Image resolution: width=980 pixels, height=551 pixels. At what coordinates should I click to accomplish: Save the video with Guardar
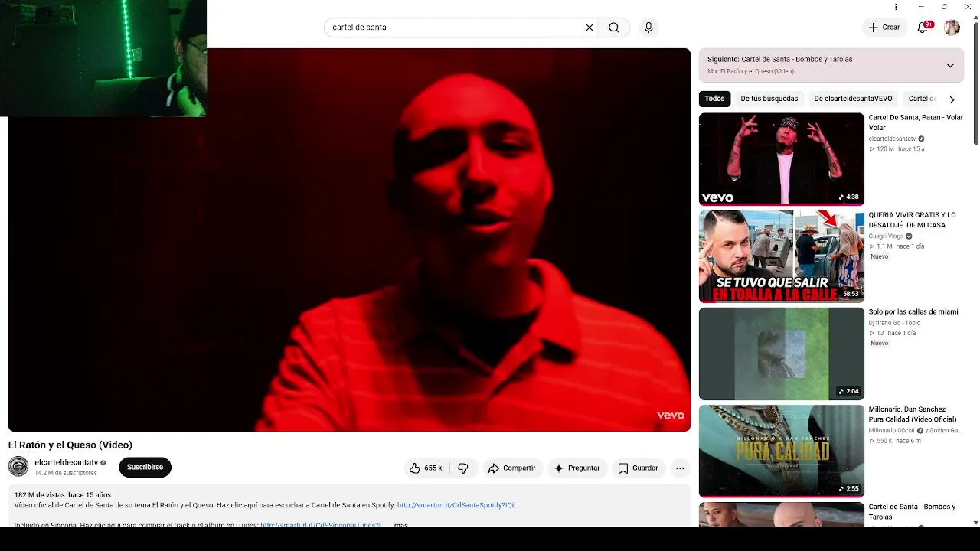[x=639, y=468]
